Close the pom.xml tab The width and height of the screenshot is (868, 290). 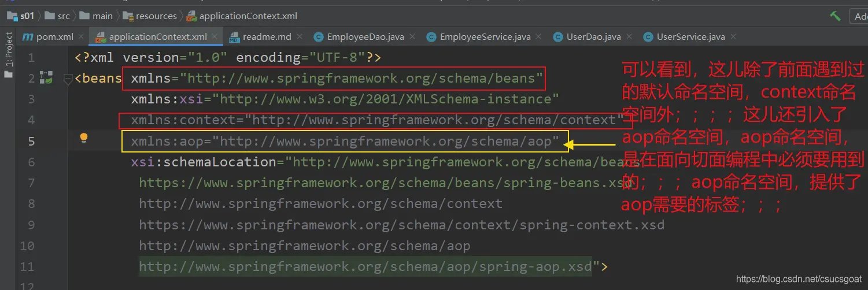[x=81, y=37]
